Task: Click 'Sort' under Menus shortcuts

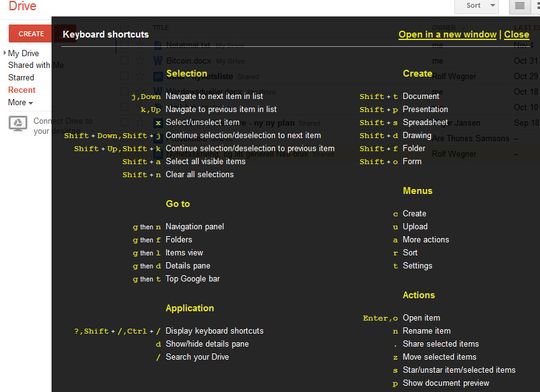Action: [410, 253]
